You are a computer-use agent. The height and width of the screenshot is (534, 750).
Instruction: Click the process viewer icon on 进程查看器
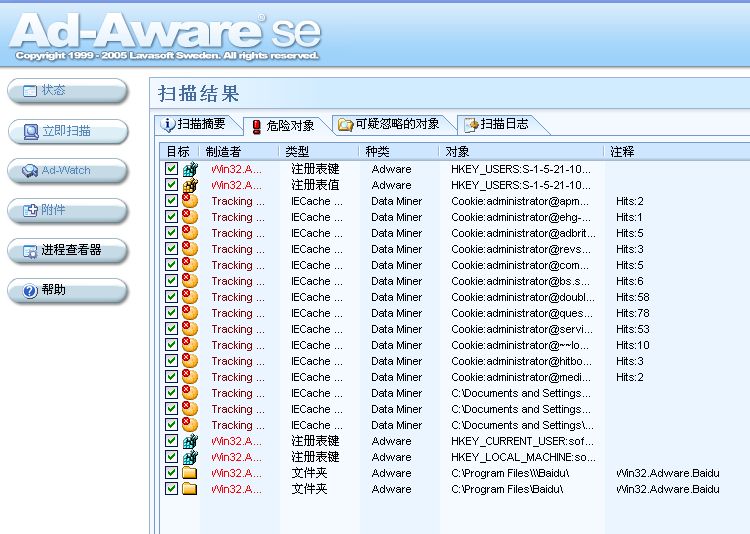coord(30,251)
